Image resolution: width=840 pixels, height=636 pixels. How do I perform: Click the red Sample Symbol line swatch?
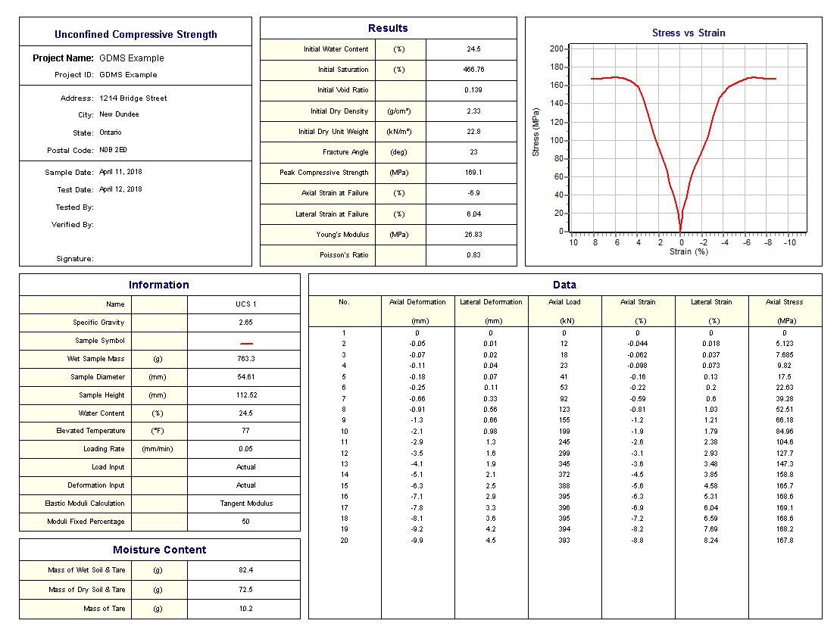click(245, 342)
